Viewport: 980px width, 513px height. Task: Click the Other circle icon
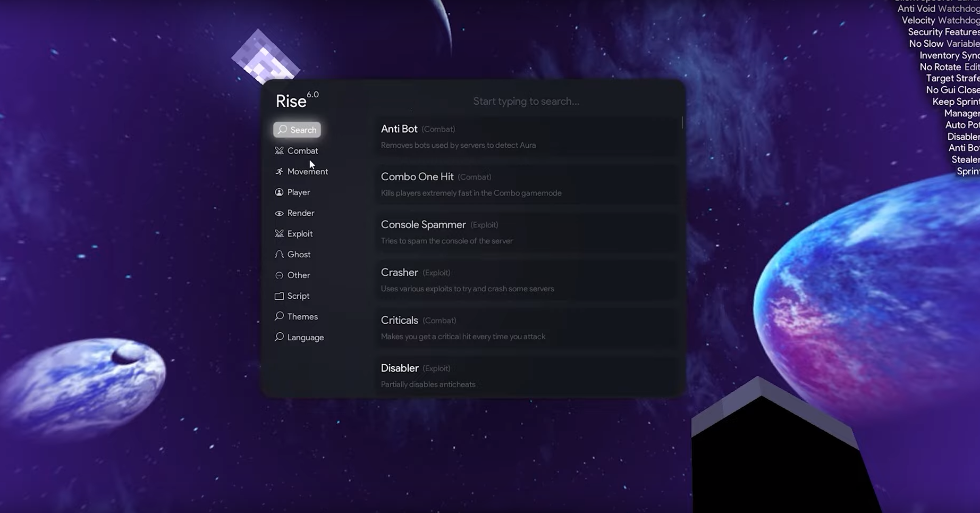coord(279,275)
